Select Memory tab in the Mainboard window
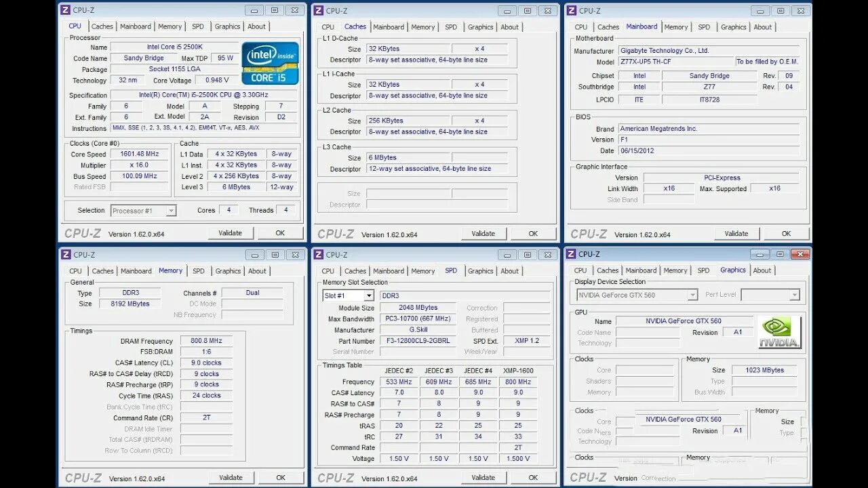868x488 pixels. [676, 27]
